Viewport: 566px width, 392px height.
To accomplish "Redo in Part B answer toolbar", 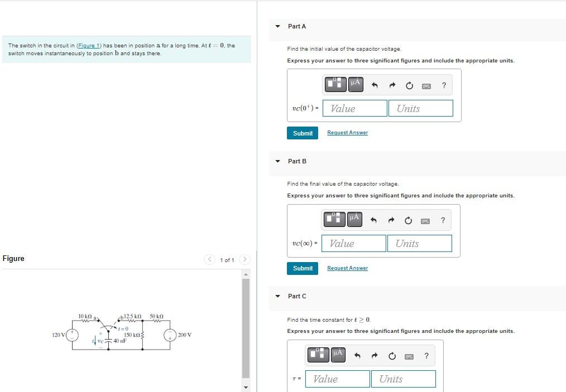I will (391, 220).
